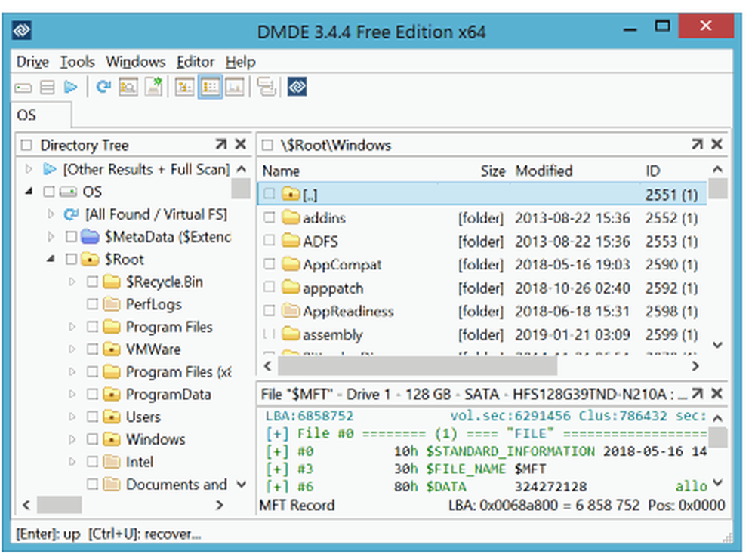Toggle the disk editor panel toolbar icon
The height and width of the screenshot is (560, 755).
235,87
